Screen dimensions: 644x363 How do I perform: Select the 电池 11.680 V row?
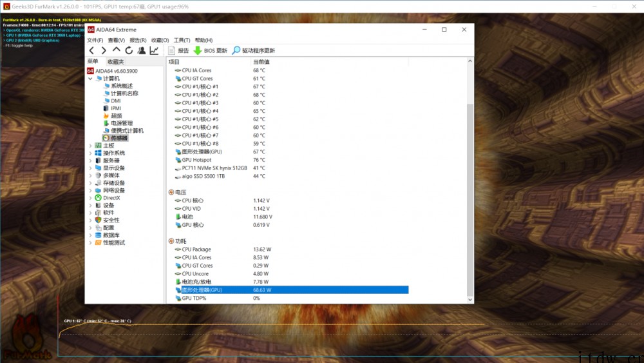pos(288,217)
